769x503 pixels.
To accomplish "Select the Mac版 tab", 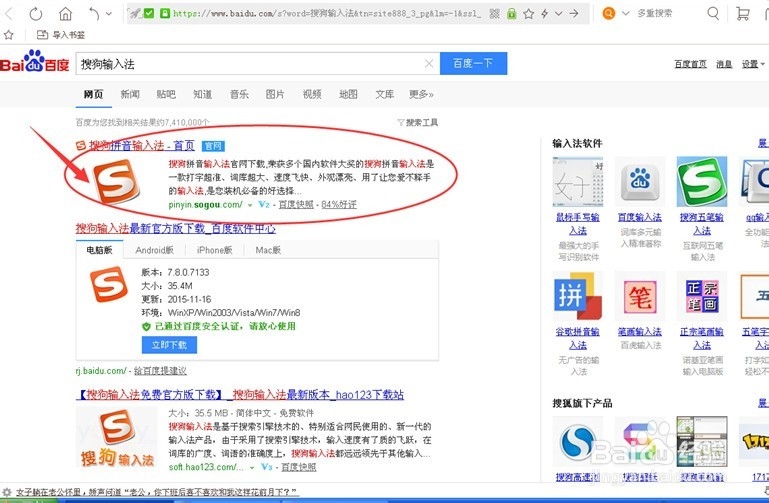I will [x=268, y=250].
